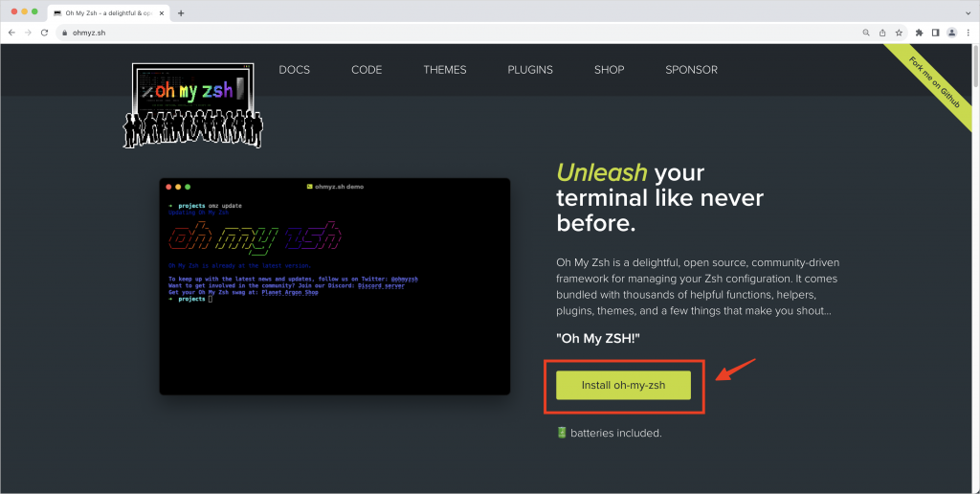
Task: Click the ohmyz.sh demo terminal title
Action: pos(335,187)
